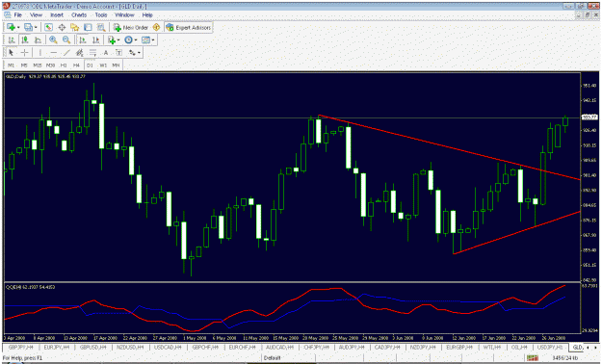Open the Strategy Tester icon
The width and height of the screenshot is (602, 364).
[101, 27]
